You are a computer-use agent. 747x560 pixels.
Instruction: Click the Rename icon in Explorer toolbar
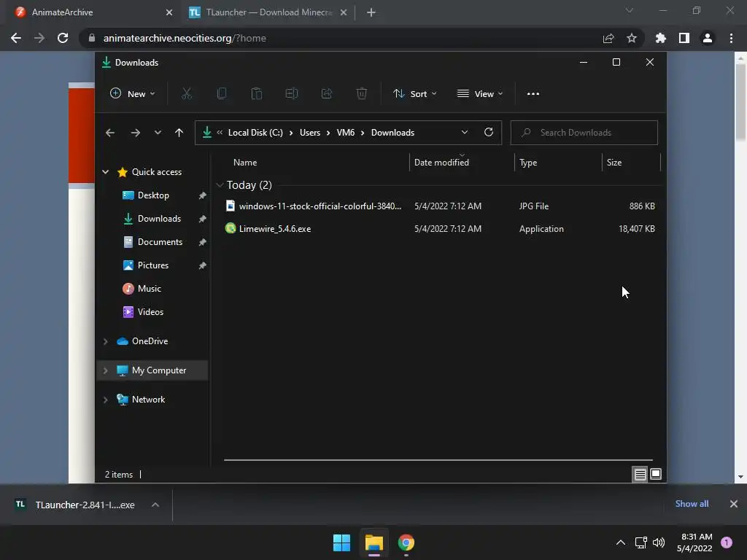292,93
